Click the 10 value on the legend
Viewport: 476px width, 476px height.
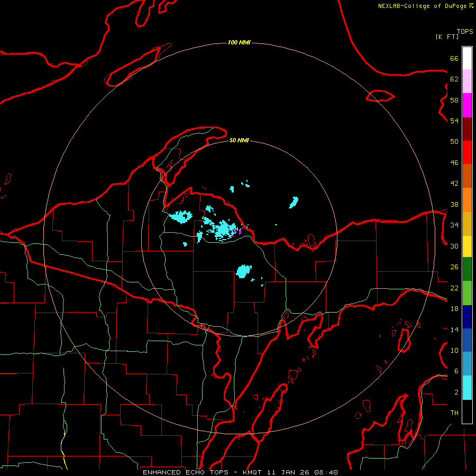click(x=454, y=350)
